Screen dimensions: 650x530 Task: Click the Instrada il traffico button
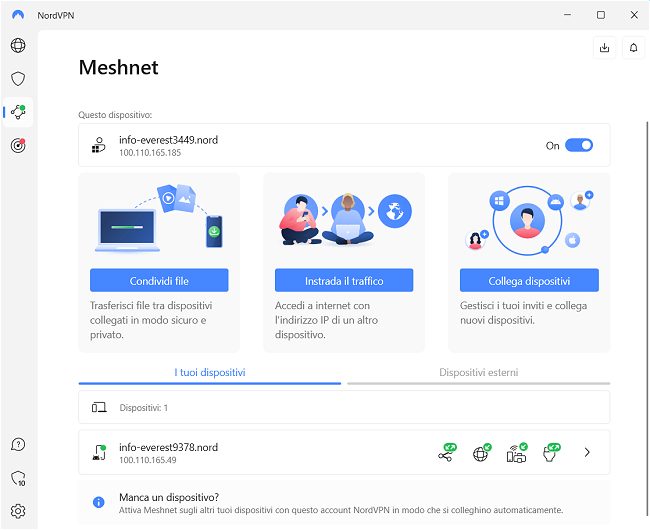(344, 281)
